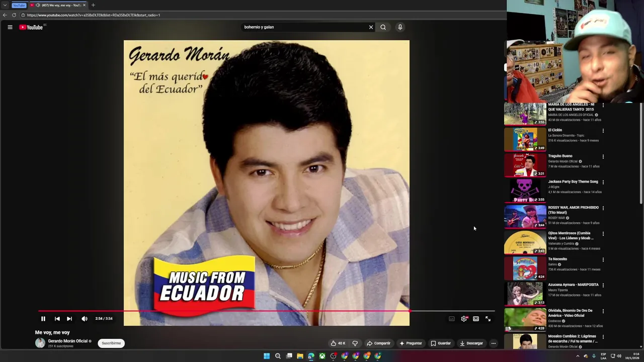The height and width of the screenshot is (362, 644).
Task: Open options menu for El Ciclón
Action: click(x=603, y=131)
